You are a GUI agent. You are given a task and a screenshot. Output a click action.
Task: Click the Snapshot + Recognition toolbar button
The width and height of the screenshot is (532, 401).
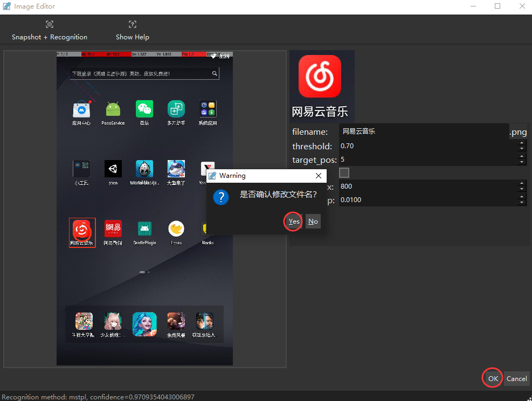pos(50,31)
